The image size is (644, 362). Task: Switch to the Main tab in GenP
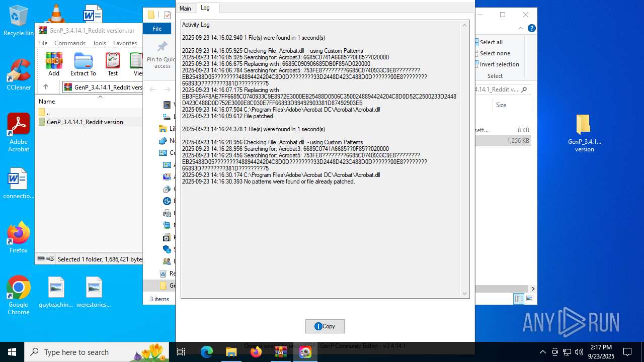pyautogui.click(x=185, y=9)
